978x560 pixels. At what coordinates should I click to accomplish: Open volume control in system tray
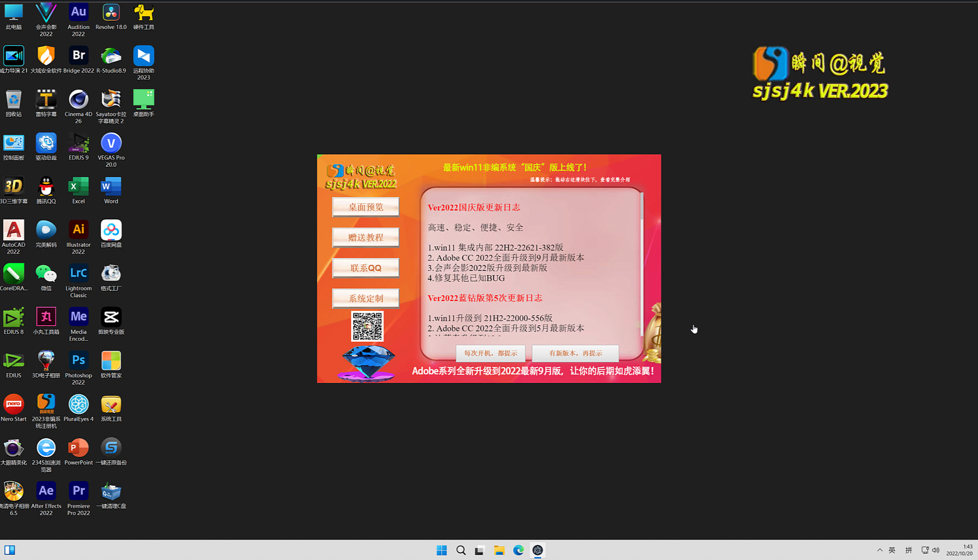936,550
